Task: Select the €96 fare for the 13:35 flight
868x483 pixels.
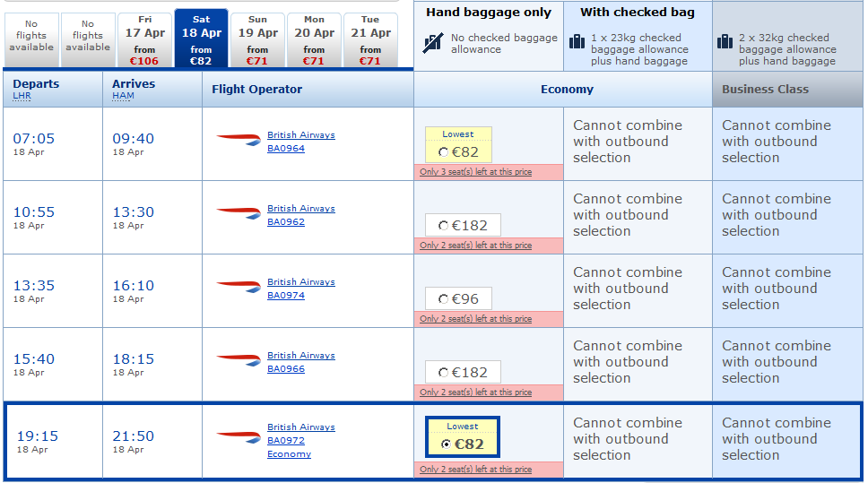Action: (443, 299)
